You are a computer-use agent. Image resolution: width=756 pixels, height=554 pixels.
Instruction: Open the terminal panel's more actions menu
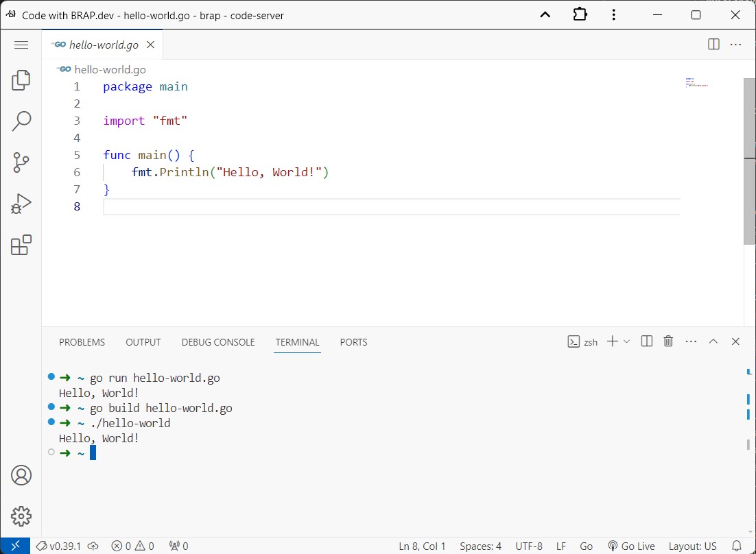click(x=691, y=341)
